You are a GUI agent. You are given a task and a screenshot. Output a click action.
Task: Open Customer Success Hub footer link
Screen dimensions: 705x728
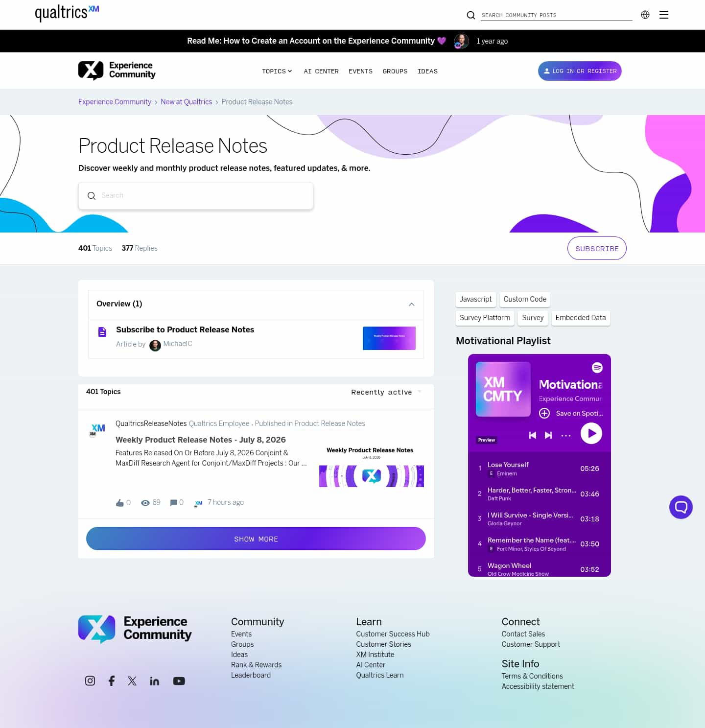(393, 634)
